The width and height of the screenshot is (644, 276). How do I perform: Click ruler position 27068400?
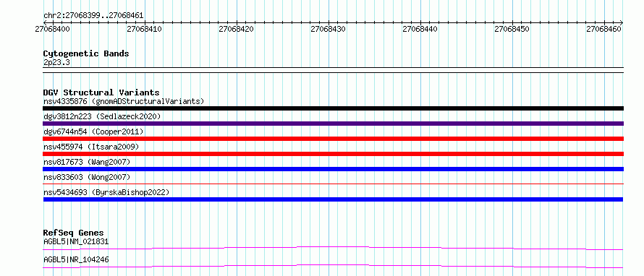tap(53, 29)
